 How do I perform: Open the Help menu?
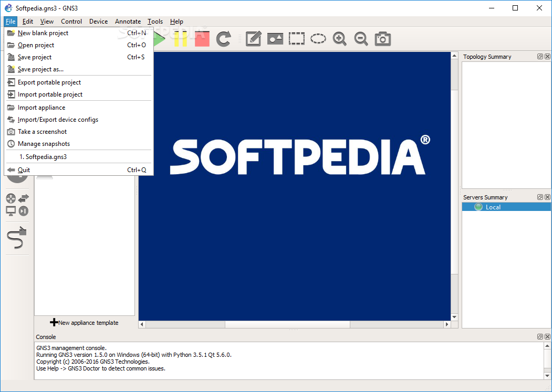tap(176, 22)
